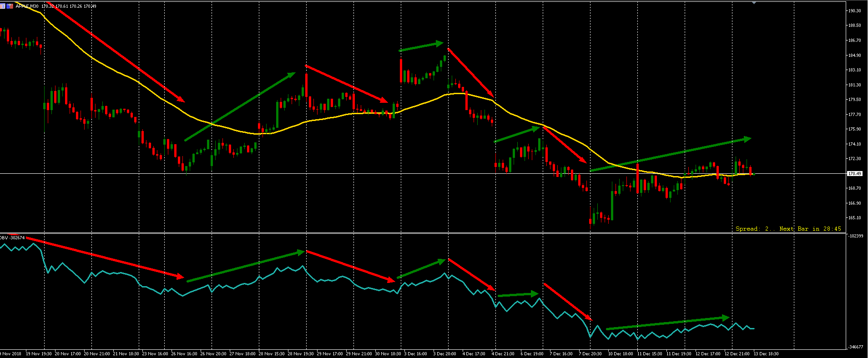Click the red-striped table icon beside APPLE,M30
868x358 pixels.
(x=3, y=6)
